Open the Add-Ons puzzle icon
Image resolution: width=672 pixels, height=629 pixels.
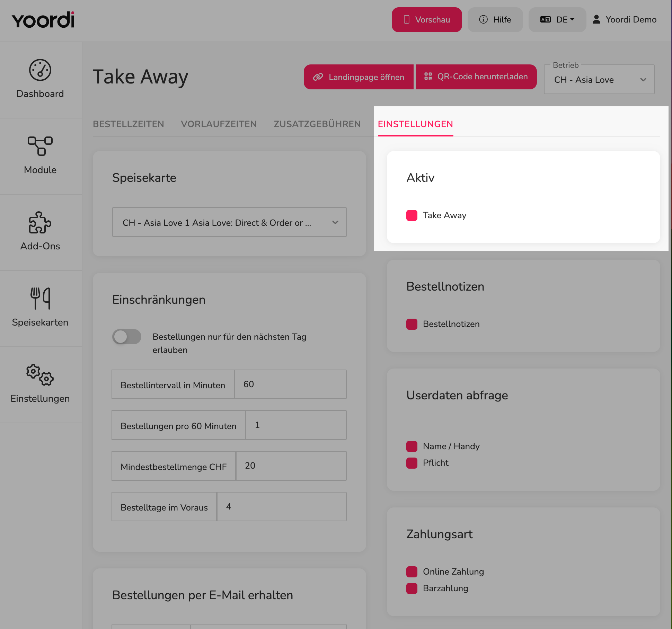click(x=40, y=222)
